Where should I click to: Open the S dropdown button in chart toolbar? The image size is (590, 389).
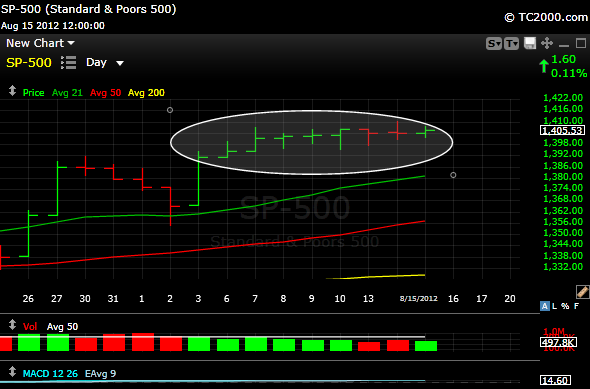[x=494, y=44]
